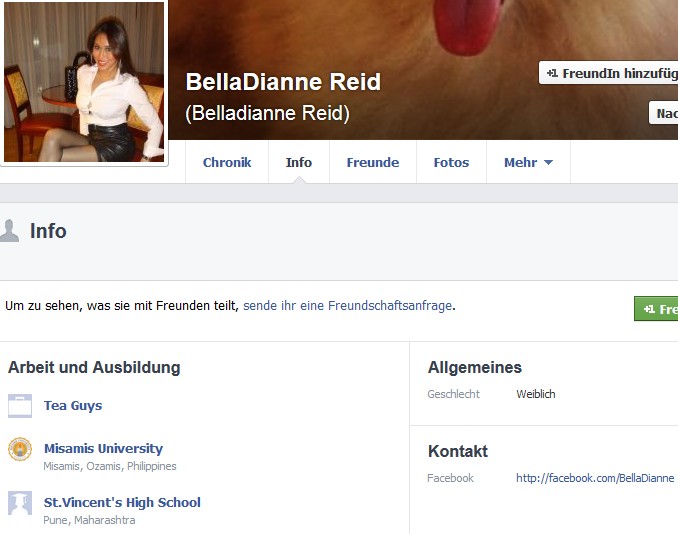Open the Freunde tab
The height and width of the screenshot is (534, 678).
pyautogui.click(x=373, y=162)
